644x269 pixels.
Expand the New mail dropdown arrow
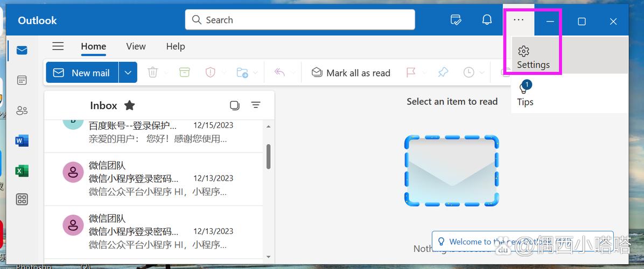128,73
